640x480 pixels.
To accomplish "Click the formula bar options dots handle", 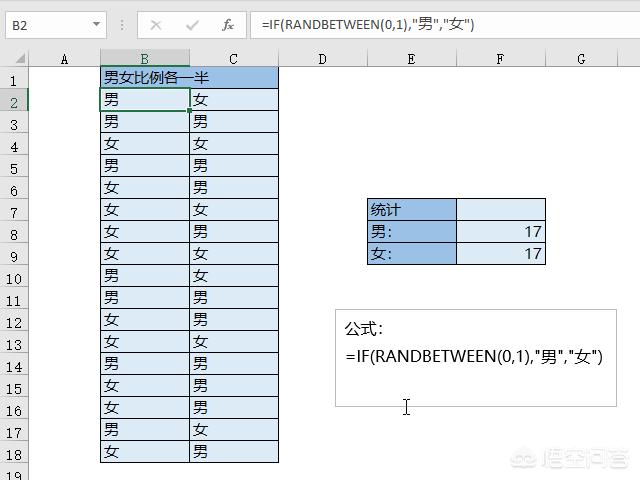I will coord(122,25).
